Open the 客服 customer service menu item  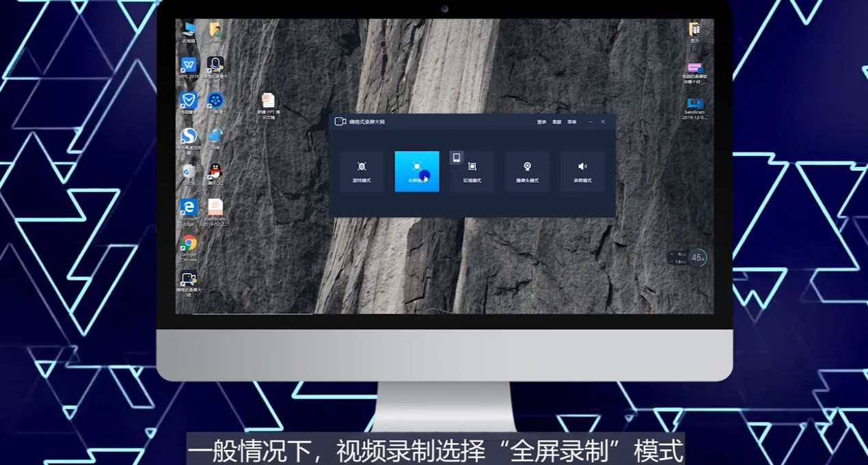(556, 122)
